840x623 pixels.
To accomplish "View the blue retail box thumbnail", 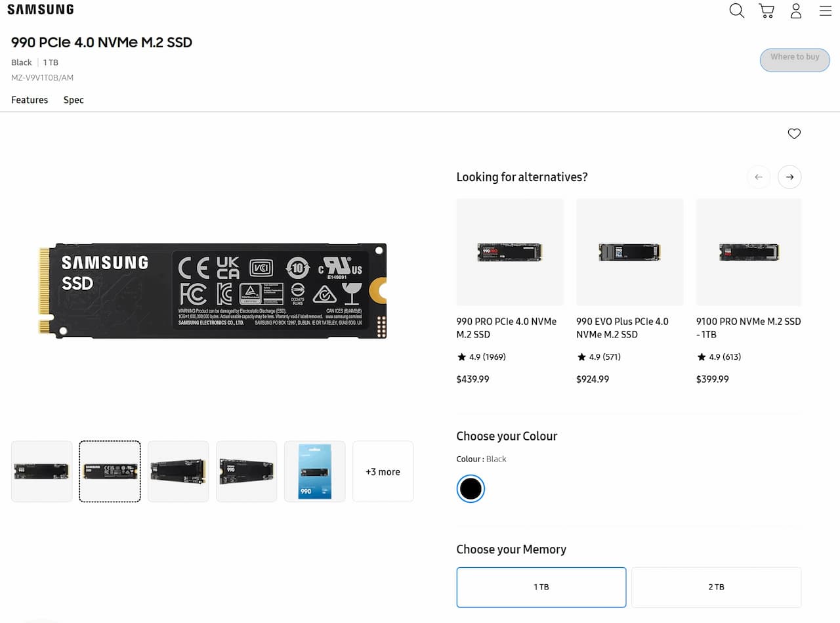I will pos(315,471).
